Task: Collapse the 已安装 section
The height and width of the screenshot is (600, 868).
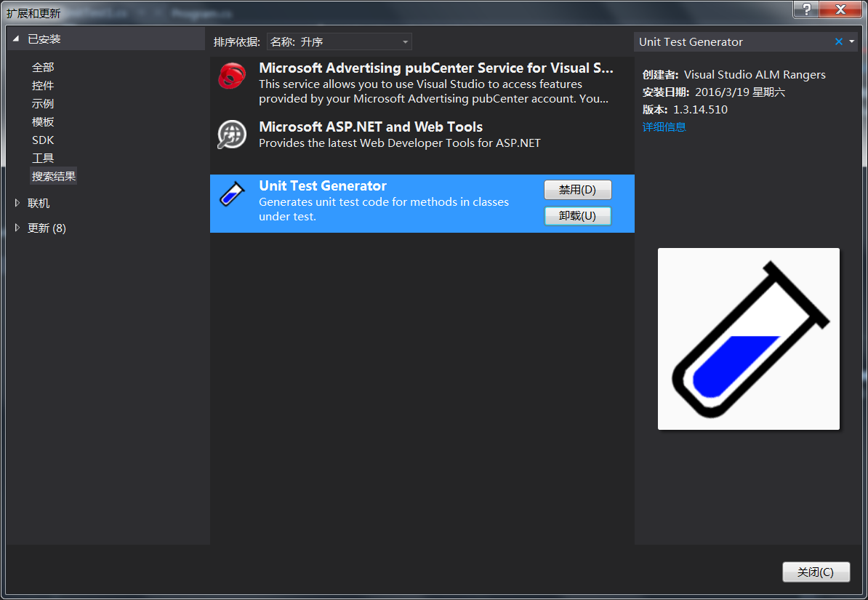Action: (x=16, y=39)
